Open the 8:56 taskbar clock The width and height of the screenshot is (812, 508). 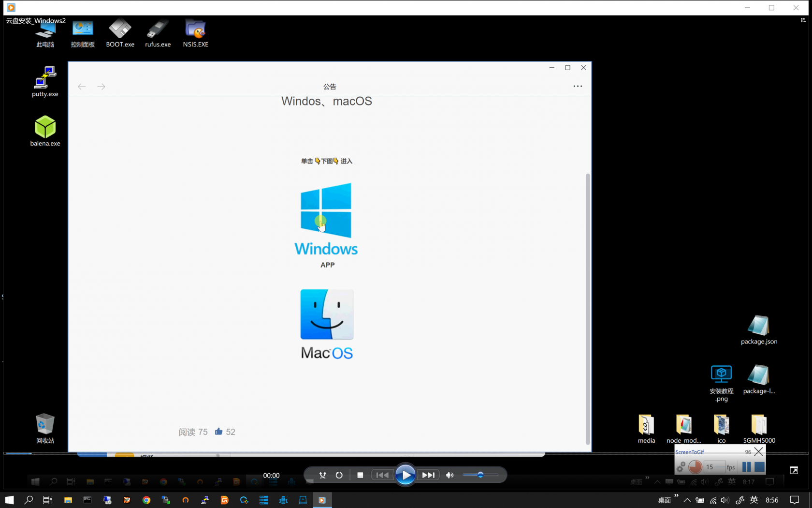click(x=772, y=500)
